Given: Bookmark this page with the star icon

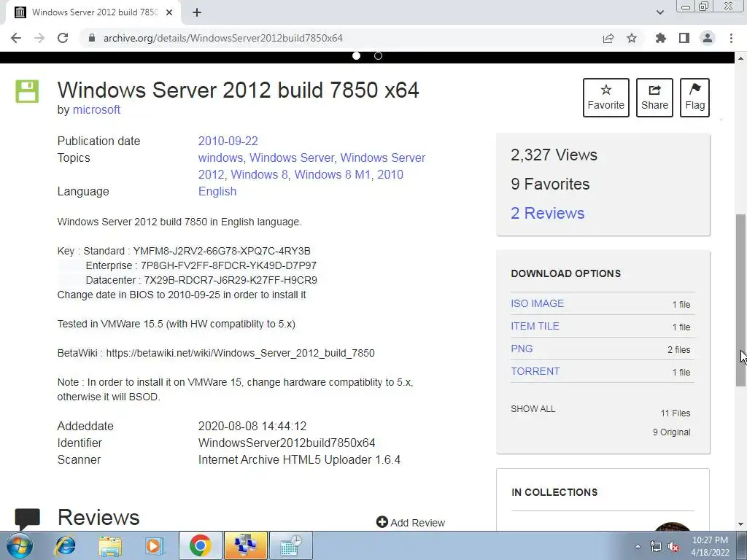Looking at the screenshot, I should 632,38.
